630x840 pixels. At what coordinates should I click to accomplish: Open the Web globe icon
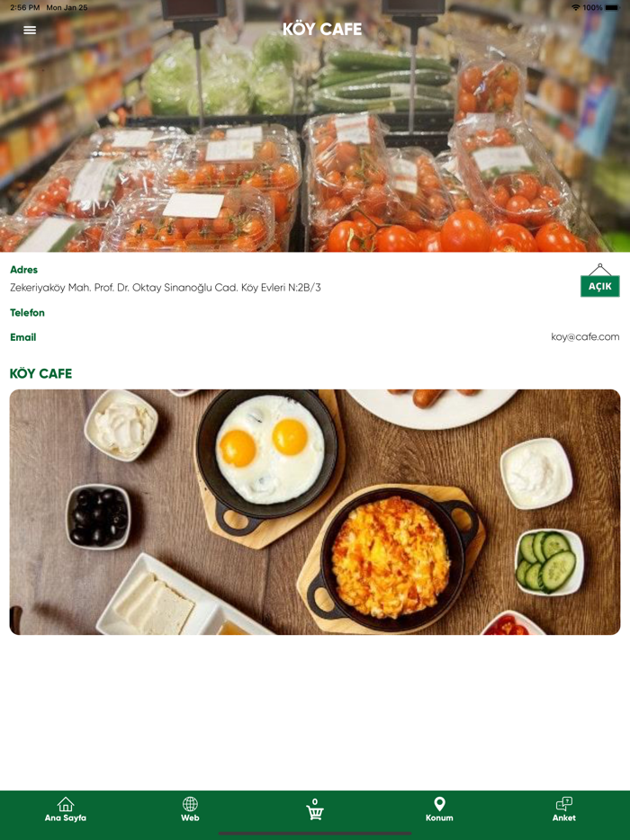(x=190, y=804)
